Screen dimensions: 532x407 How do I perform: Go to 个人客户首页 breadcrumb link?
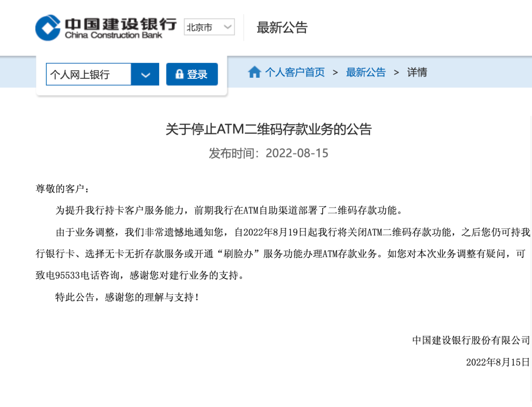click(x=295, y=72)
